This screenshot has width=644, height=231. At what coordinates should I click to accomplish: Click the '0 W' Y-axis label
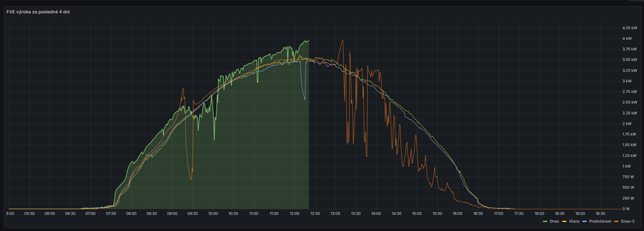click(x=626, y=209)
